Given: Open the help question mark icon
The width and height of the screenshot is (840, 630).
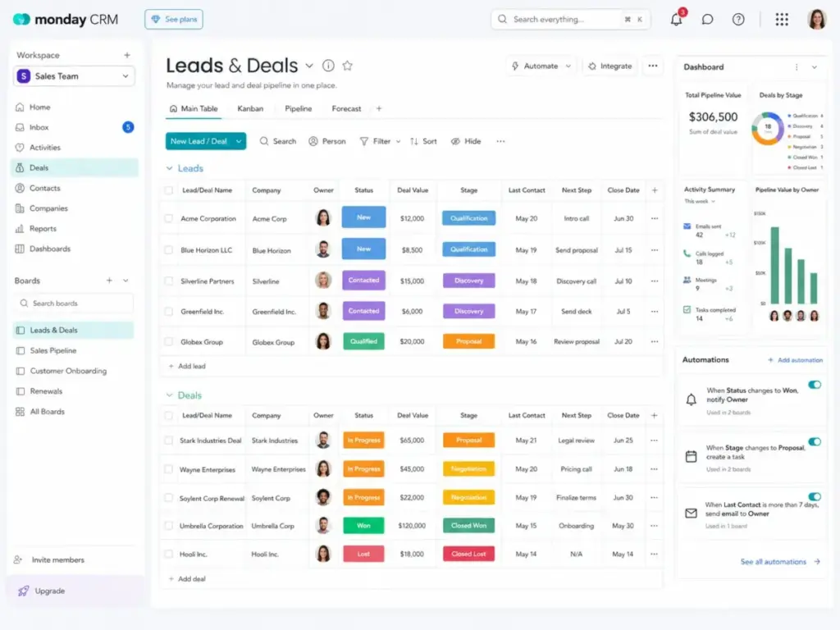Looking at the screenshot, I should [738, 20].
